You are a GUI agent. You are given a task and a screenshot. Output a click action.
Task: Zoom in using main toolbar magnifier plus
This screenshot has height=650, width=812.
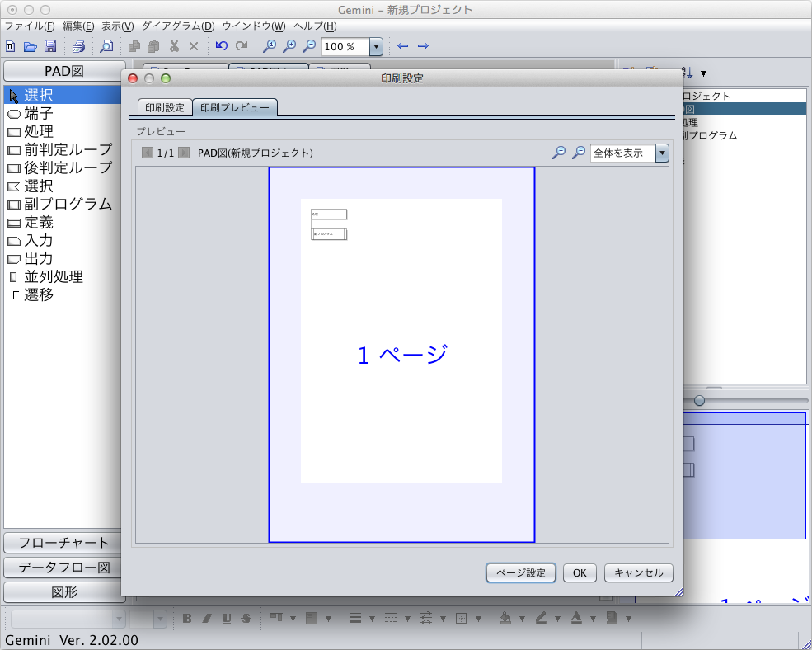coord(289,45)
